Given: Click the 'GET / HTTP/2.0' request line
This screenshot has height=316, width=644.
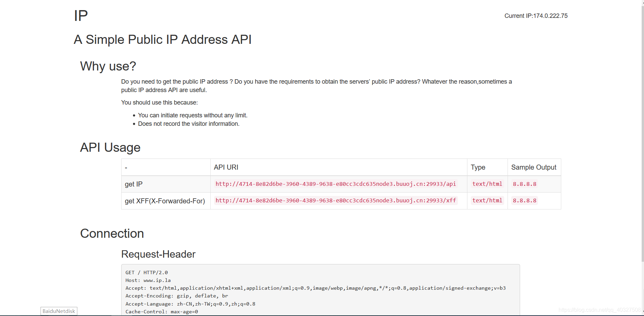Looking at the screenshot, I should [x=147, y=272].
